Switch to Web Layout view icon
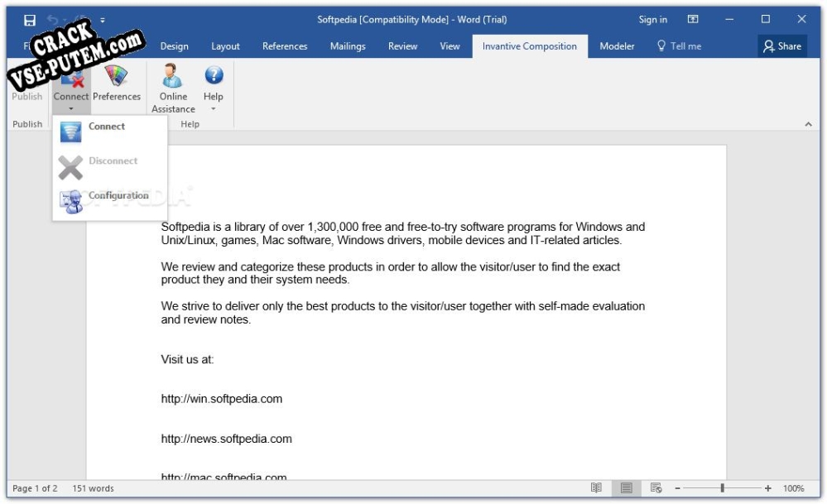This screenshot has width=827, height=504. (x=656, y=487)
